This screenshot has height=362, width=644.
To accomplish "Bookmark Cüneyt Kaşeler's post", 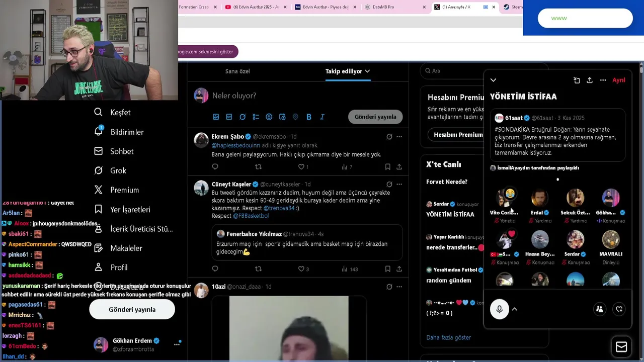I will pos(387,269).
